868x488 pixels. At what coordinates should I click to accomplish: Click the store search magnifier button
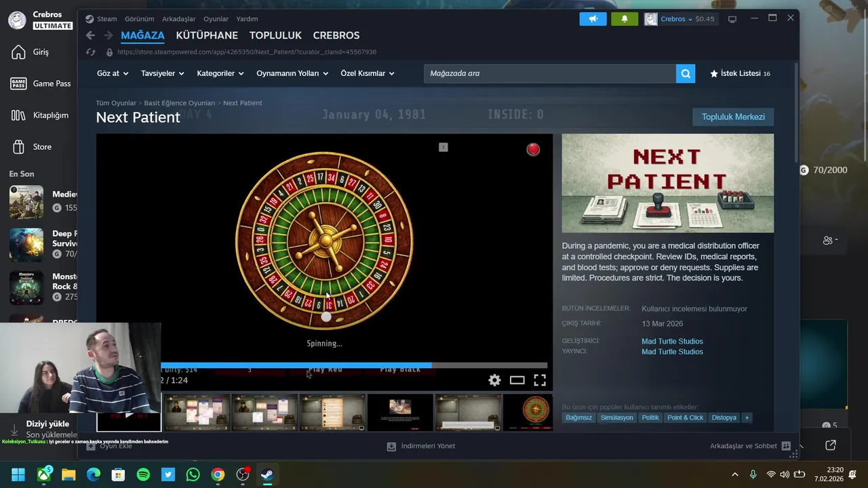click(686, 73)
